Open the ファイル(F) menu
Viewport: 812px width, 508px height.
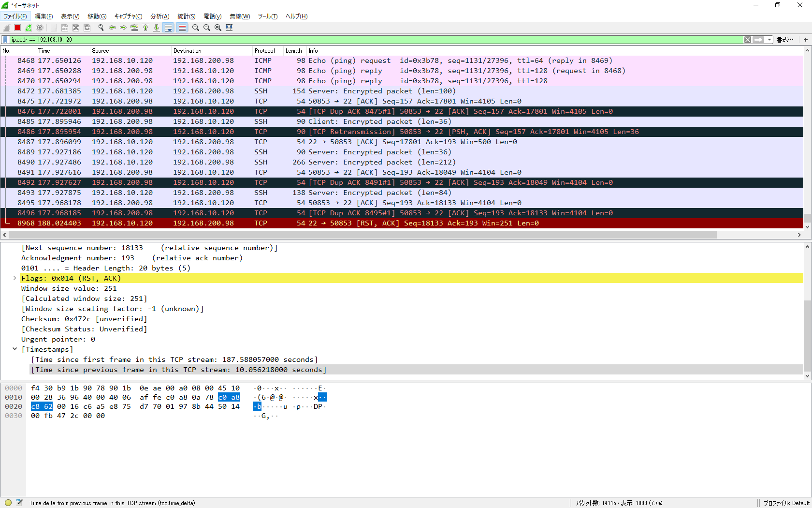[x=15, y=16]
